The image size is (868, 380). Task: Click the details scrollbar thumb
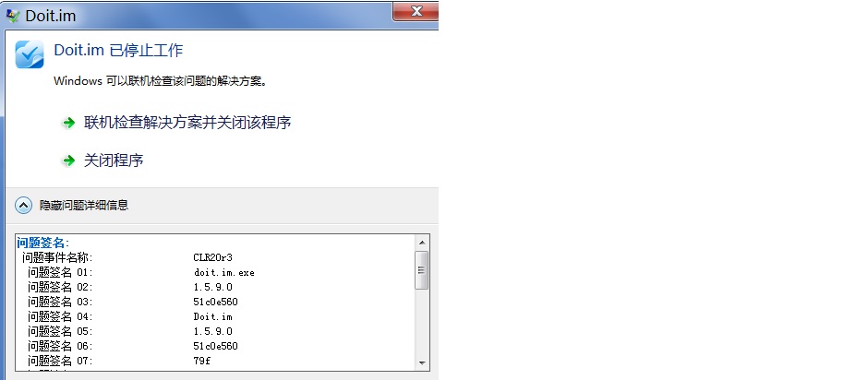pyautogui.click(x=422, y=270)
